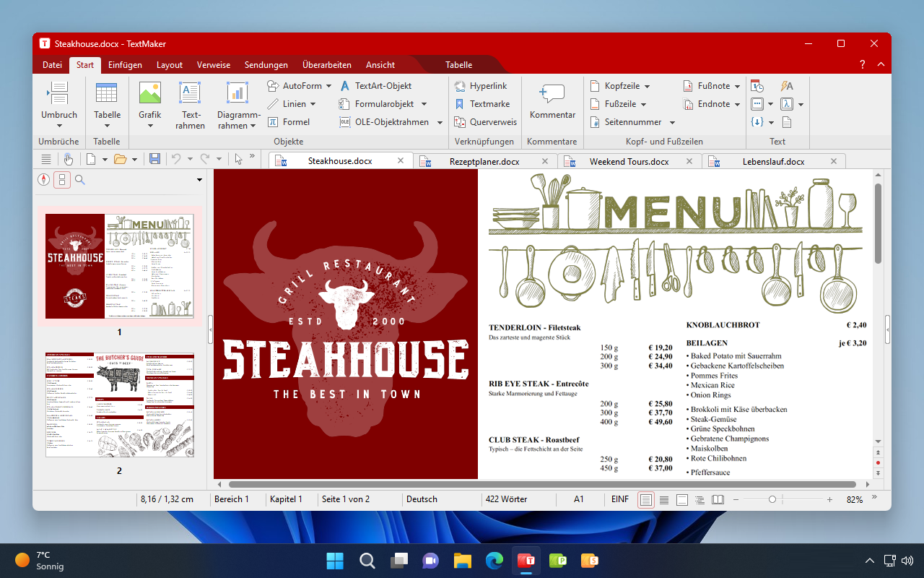Collapse the ribbon with the chevron arrow

coord(881,64)
